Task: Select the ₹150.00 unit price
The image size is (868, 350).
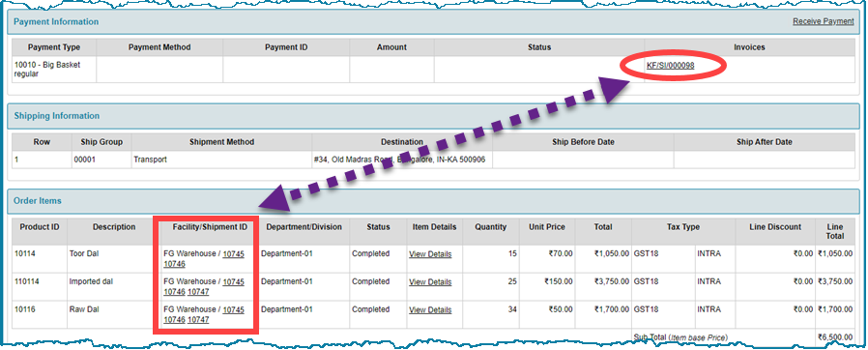Action: [559, 281]
